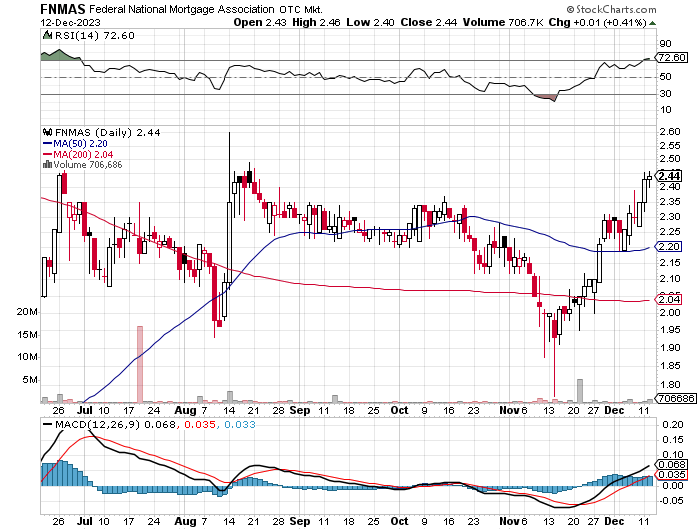Click the 2.20 moving average tag
Screen dimensions: 700x530
(x=668, y=246)
